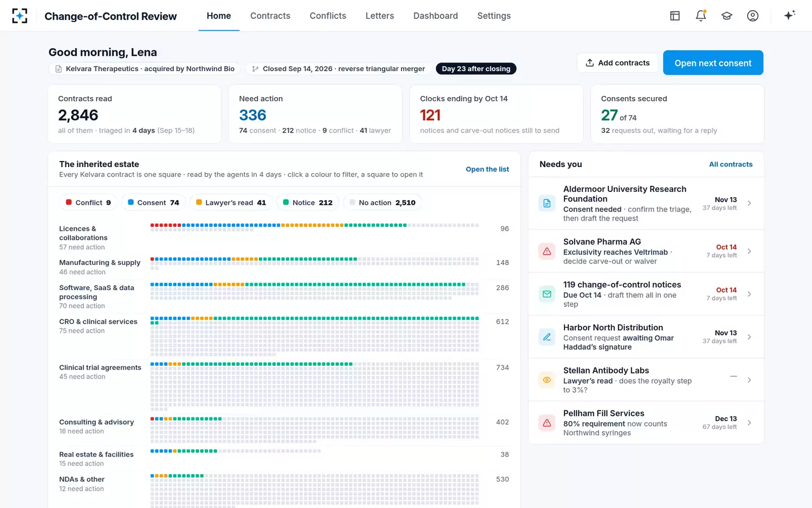Click Open next consent button

pyautogui.click(x=713, y=63)
